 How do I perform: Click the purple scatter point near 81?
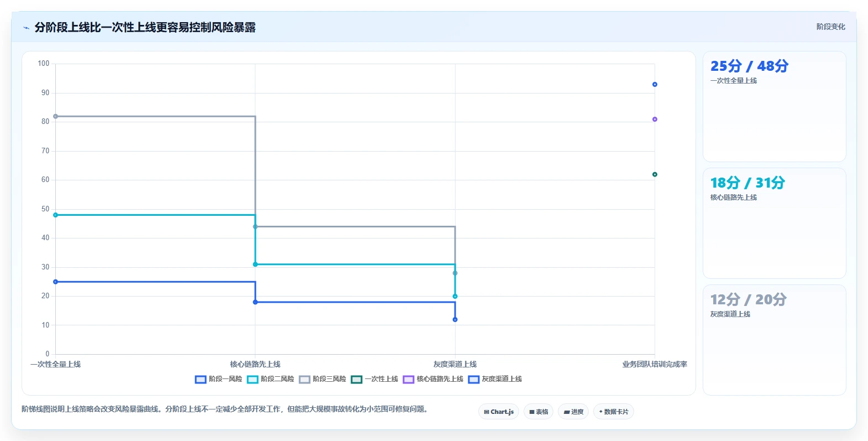pyautogui.click(x=655, y=119)
